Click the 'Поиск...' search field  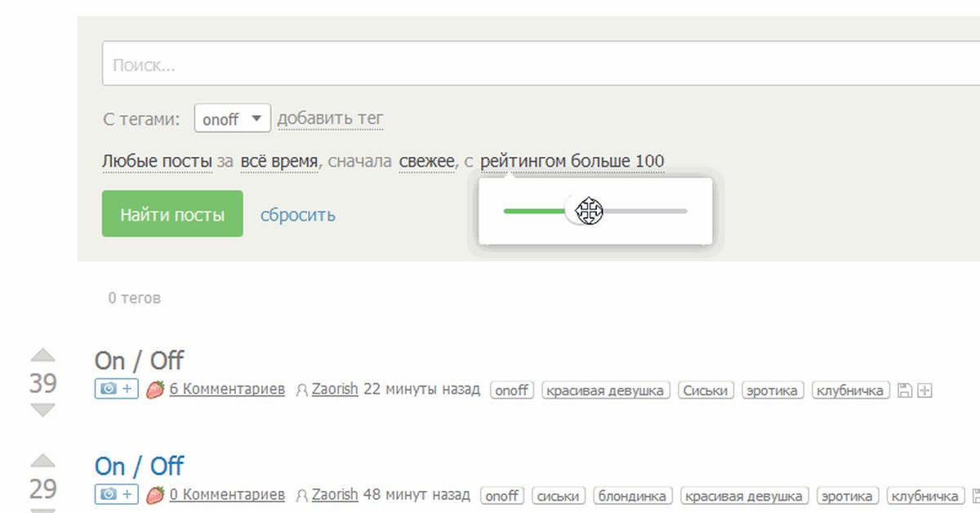point(539,65)
